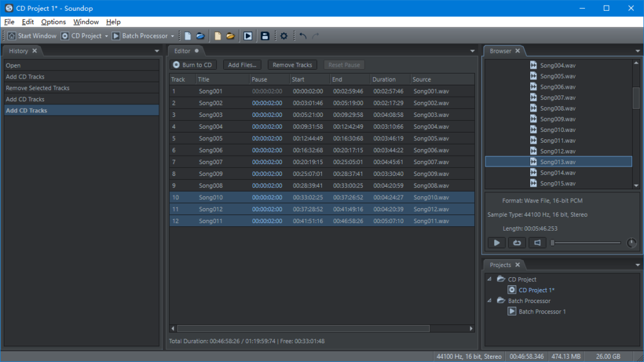Switch to the History tab
This screenshot has width=644, height=362.
coord(19,50)
